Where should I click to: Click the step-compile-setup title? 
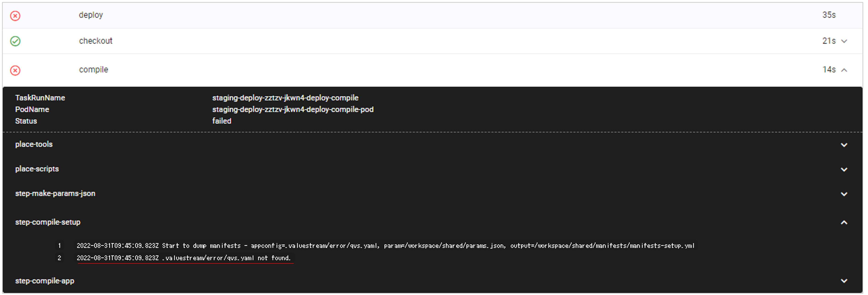point(48,222)
